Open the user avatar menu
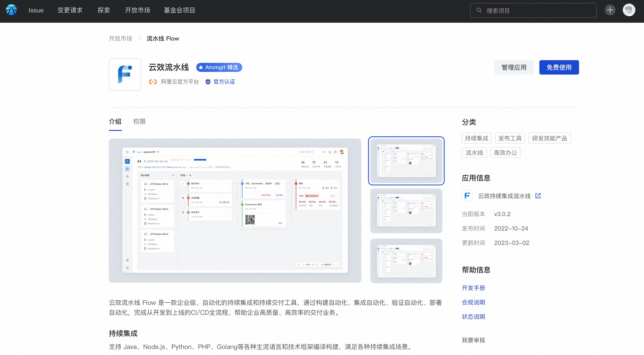 coord(629,10)
